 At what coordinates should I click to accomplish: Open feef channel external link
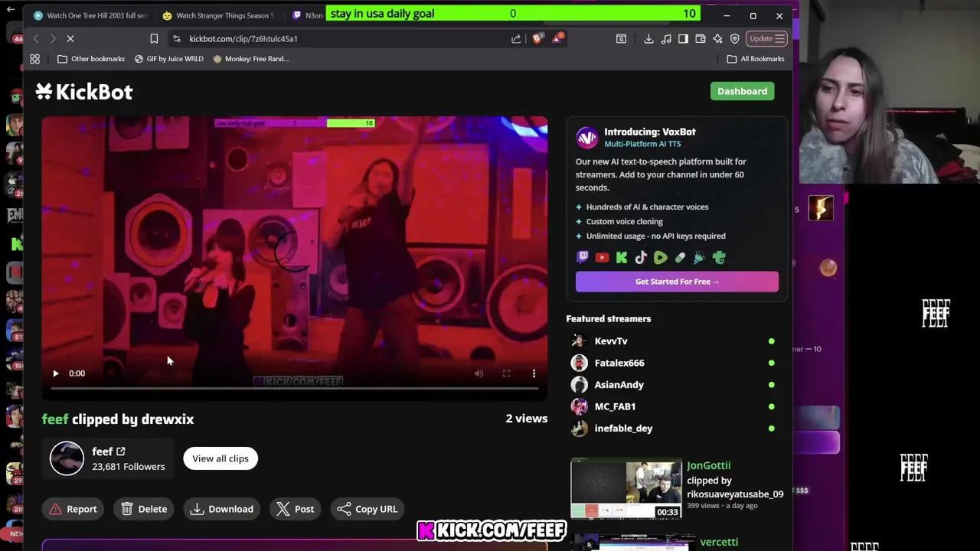click(x=120, y=452)
